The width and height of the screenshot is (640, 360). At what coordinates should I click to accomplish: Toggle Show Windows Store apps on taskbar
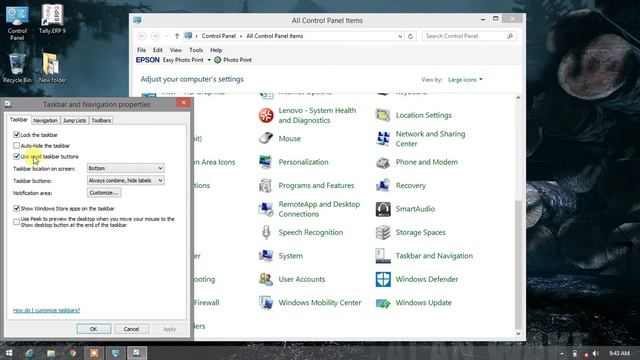point(16,208)
